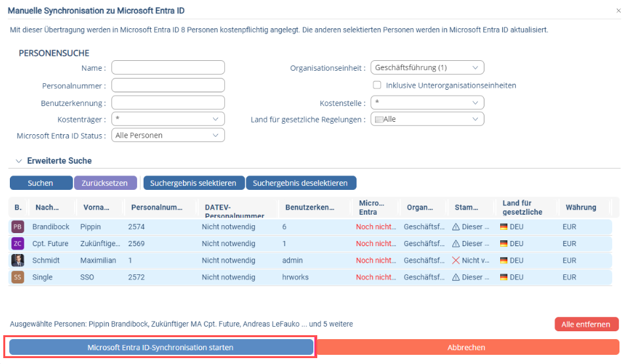
Task: Click German flag icon in Brandibock row
Action: [504, 227]
